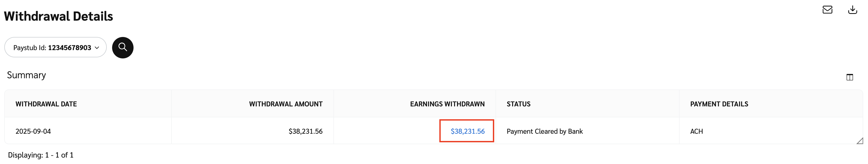Screen dimensions: 868x164
Task: Click the Earnings Withdrawn column header
Action: point(447,104)
